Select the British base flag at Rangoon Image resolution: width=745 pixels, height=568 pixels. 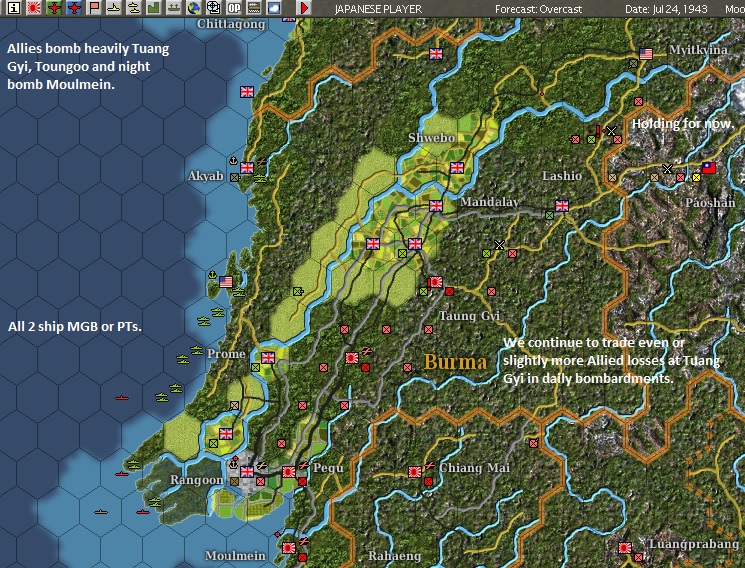coord(247,472)
